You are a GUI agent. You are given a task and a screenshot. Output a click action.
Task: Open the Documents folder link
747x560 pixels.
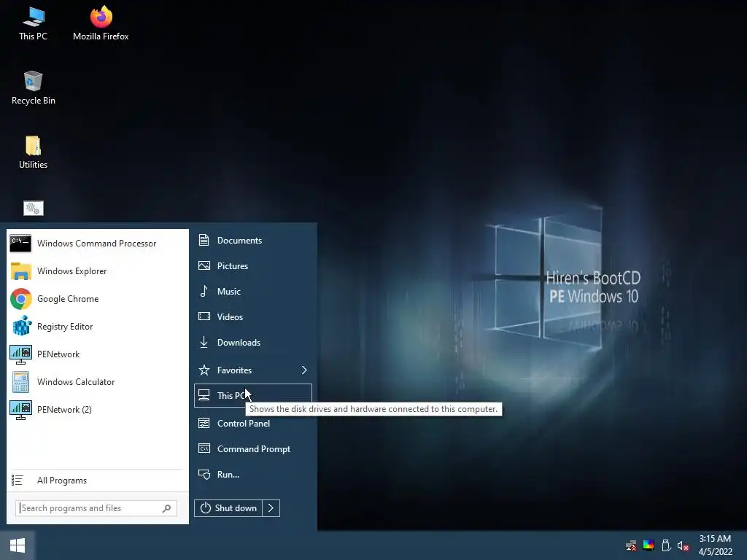[253, 240]
